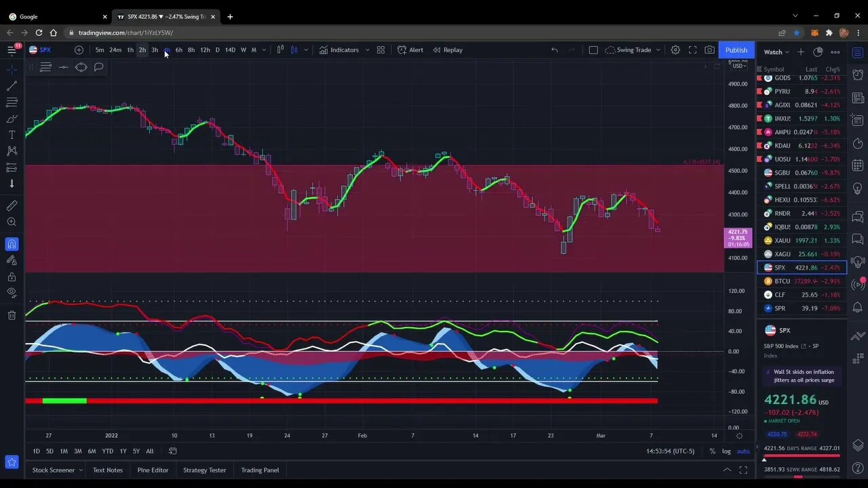
Task: Toggle stay in drawing mode pencil-lock
Action: 12,260
